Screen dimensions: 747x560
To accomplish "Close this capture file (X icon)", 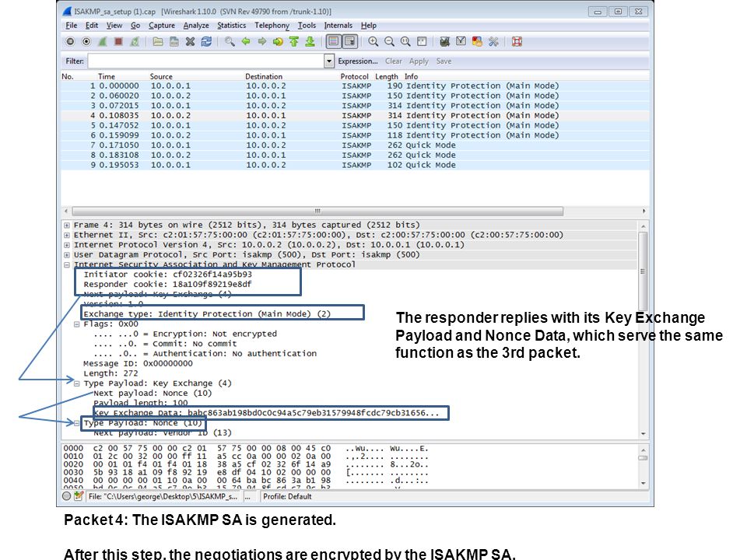I will 190,42.
